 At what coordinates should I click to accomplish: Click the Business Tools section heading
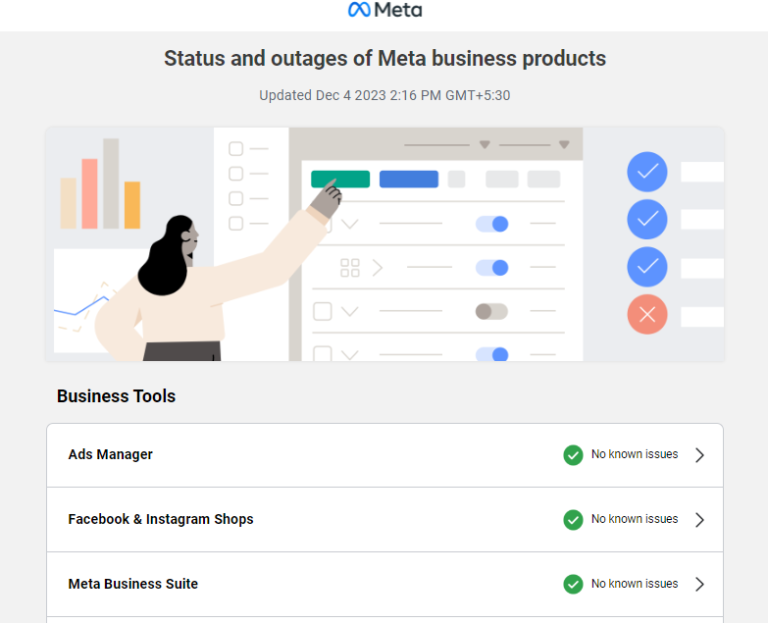coord(116,396)
